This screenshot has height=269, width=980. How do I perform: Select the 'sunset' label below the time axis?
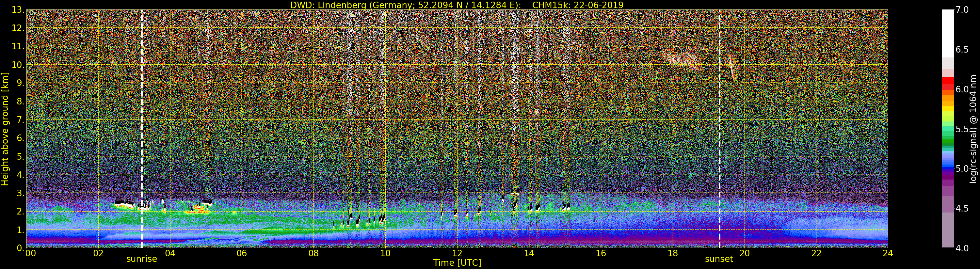(x=719, y=259)
